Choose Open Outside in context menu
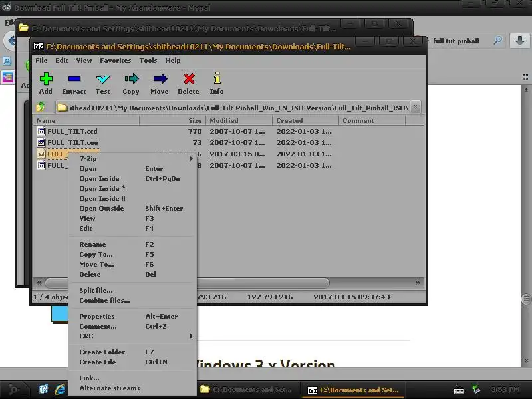 click(132, 208)
